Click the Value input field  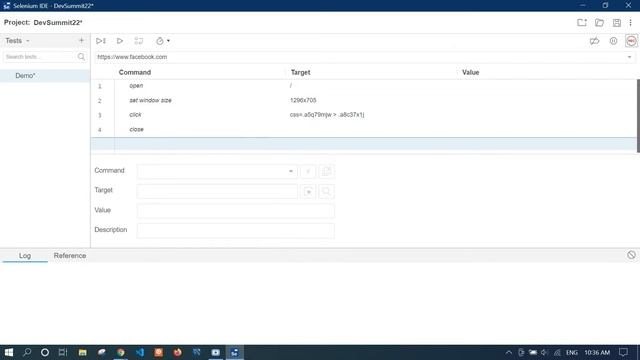click(236, 211)
